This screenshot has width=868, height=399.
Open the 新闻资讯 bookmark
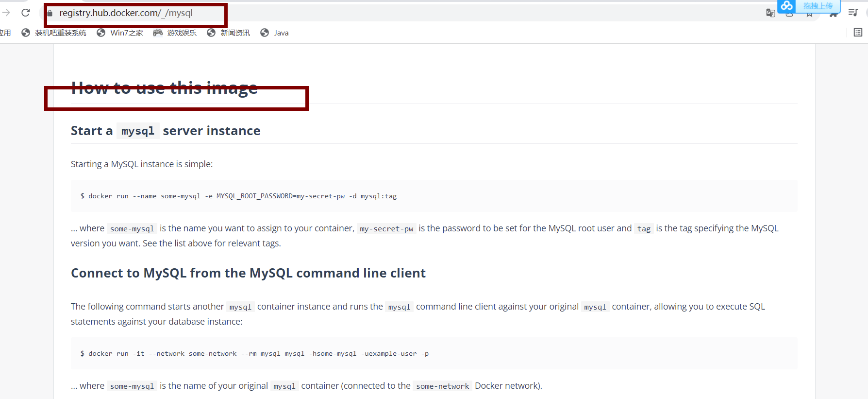pyautogui.click(x=229, y=33)
